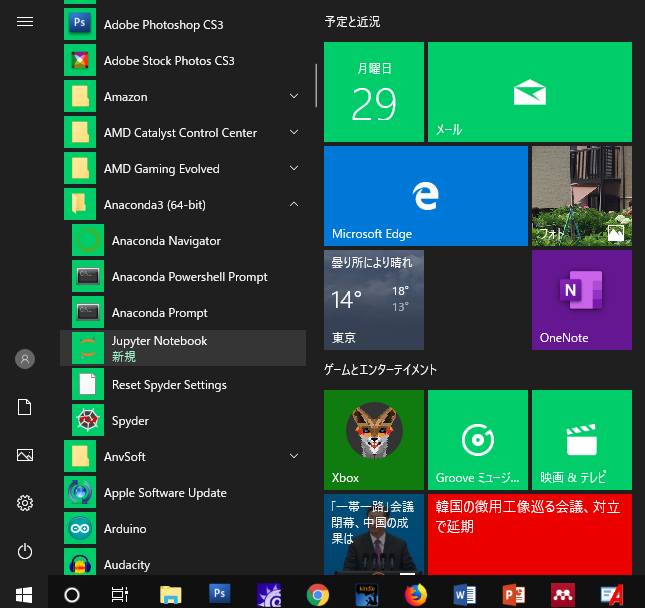The width and height of the screenshot is (645, 608).
Task: Open the hamburger menu at top left
Action: [25, 21]
